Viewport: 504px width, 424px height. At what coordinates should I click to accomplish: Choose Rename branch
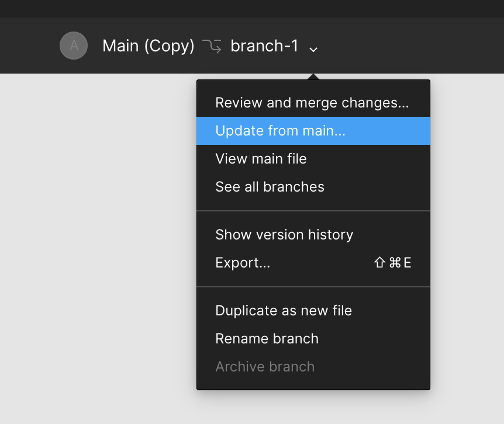[x=313, y=338]
